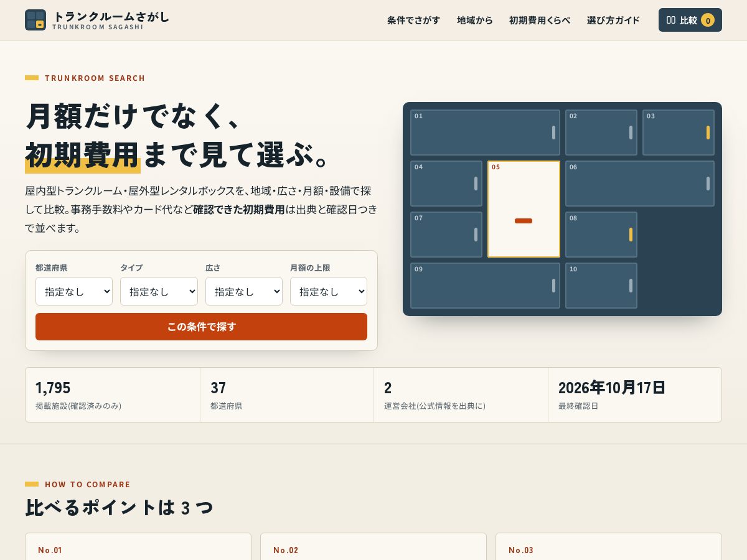Screen dimensions: 747x560
Task: Open the 比較 compare button
Action: click(690, 20)
